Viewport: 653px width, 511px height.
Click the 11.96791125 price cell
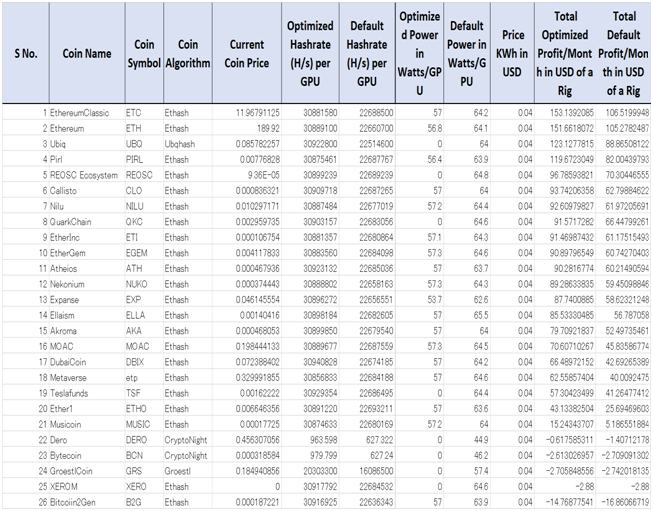[x=247, y=112]
